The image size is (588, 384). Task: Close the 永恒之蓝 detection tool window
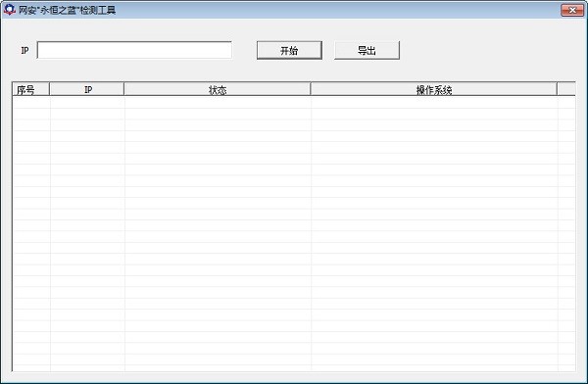pyautogui.click(x=572, y=10)
